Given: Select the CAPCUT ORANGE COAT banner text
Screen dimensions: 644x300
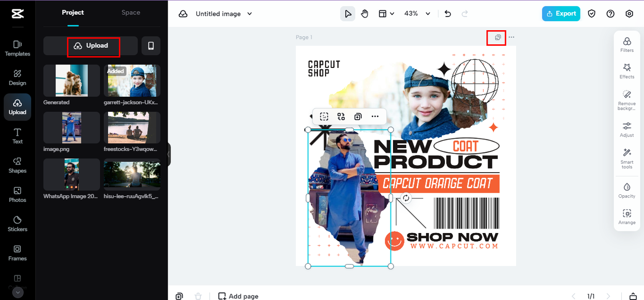Looking at the screenshot, I should tap(438, 184).
